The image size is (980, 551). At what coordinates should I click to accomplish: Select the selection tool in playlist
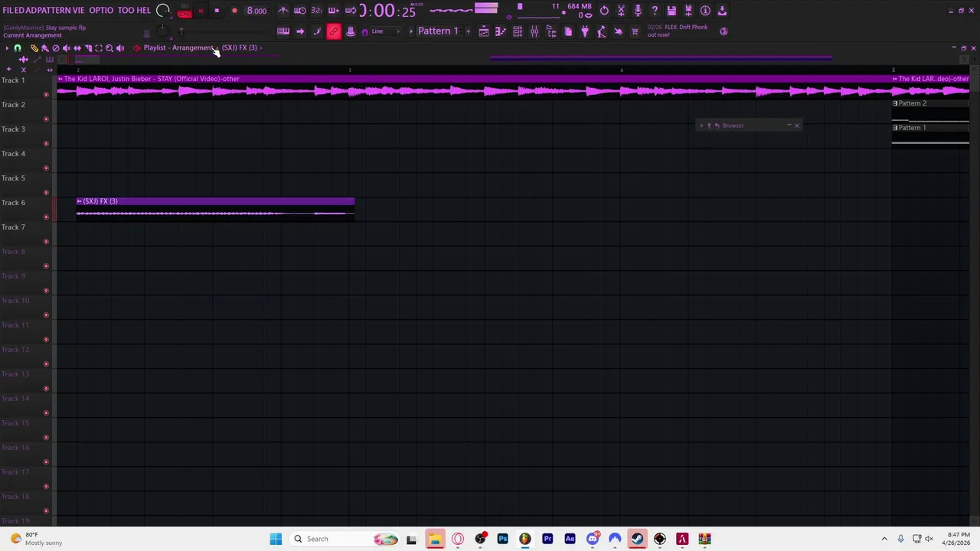(x=99, y=47)
